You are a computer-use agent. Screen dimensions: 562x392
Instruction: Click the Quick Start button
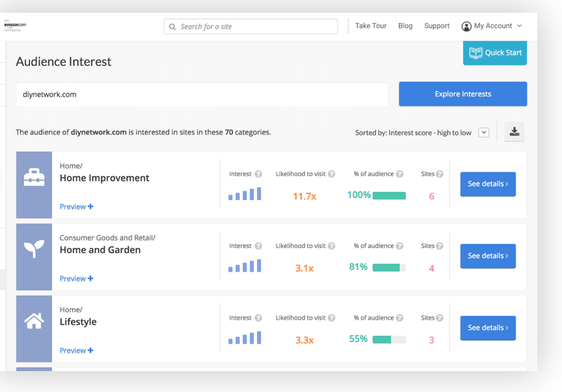(x=495, y=52)
